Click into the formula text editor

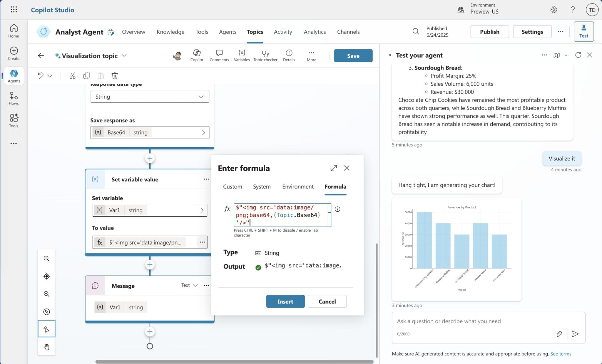pyautogui.click(x=282, y=215)
